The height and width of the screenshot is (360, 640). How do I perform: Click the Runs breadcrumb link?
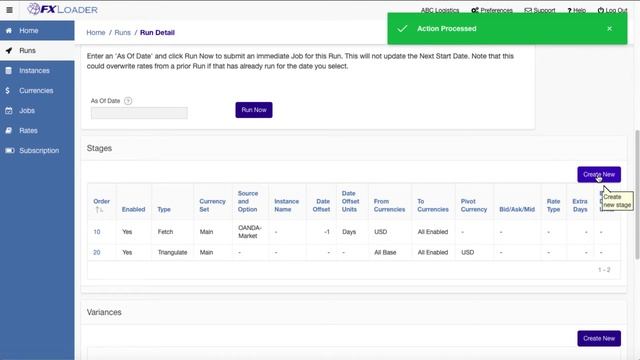pos(122,33)
